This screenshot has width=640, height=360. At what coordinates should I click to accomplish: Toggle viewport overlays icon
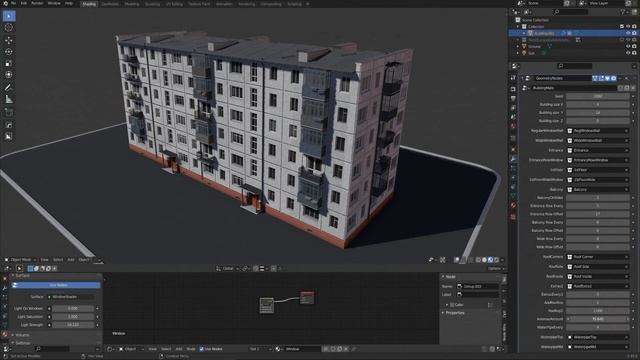pos(457,260)
